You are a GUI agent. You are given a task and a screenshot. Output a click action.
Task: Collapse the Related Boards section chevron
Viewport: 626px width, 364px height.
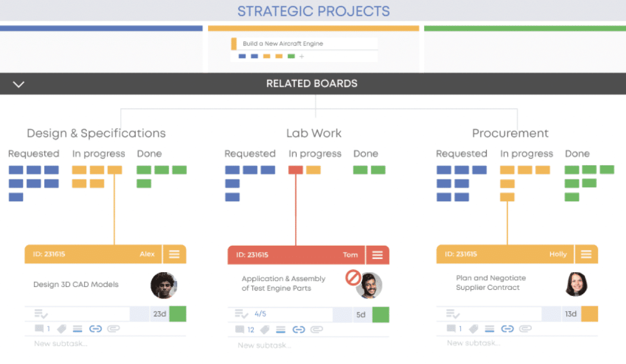[x=18, y=84]
